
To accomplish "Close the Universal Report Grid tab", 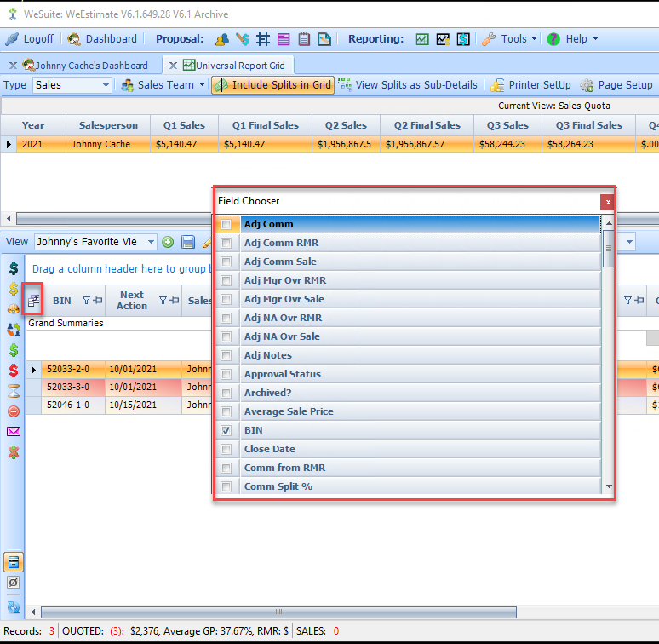I will tap(173, 66).
